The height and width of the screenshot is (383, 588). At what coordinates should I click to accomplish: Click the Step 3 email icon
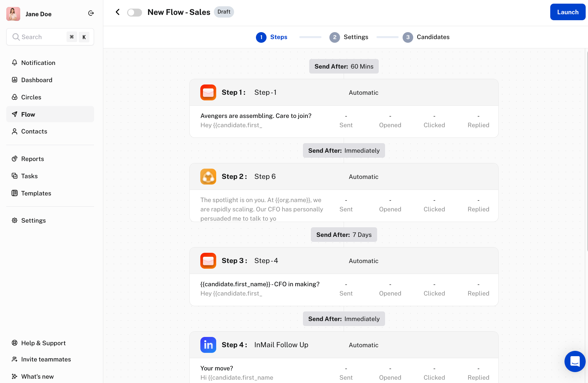tap(208, 261)
